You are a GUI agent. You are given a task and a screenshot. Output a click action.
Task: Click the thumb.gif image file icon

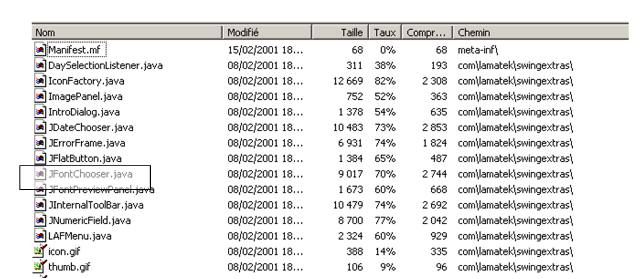(39, 267)
